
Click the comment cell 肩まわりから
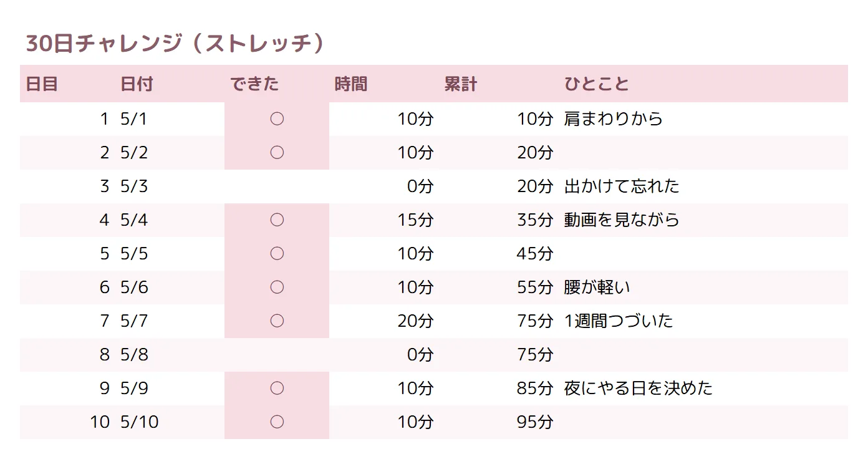tap(613, 119)
